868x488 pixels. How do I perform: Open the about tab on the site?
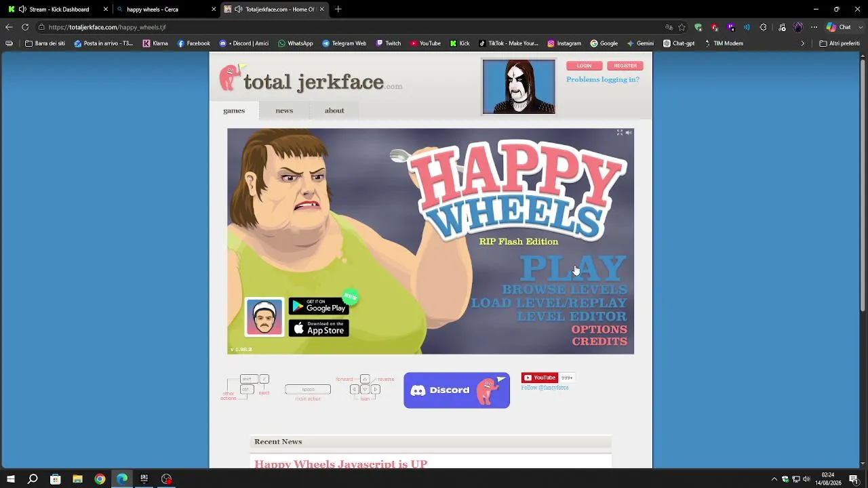tap(334, 110)
